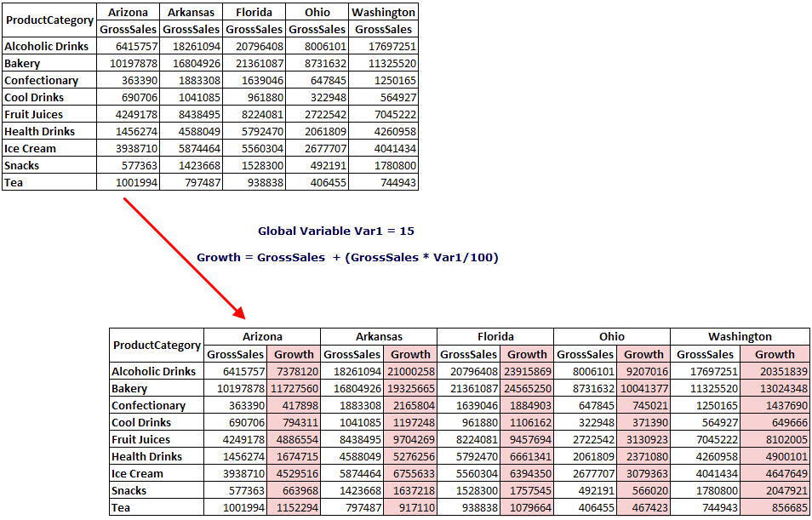This screenshot has height=520, width=812.
Task: Click the Growth subheader under Florida
Action: coord(527,355)
